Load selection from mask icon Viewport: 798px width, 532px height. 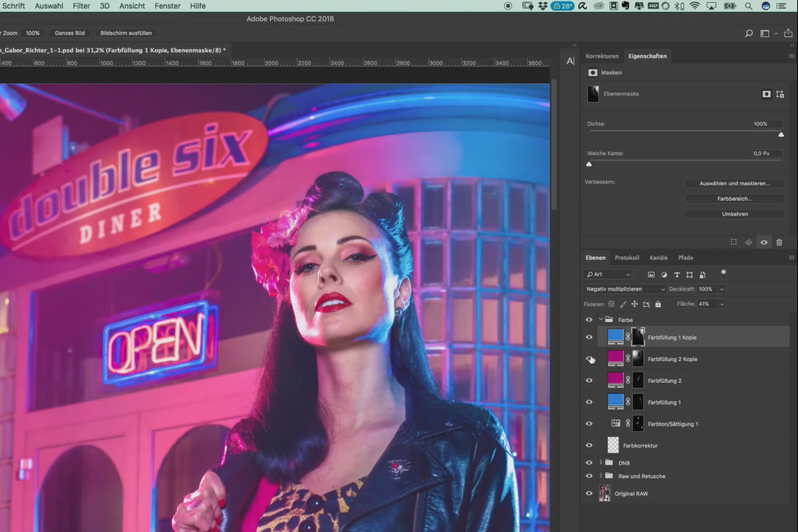point(733,243)
